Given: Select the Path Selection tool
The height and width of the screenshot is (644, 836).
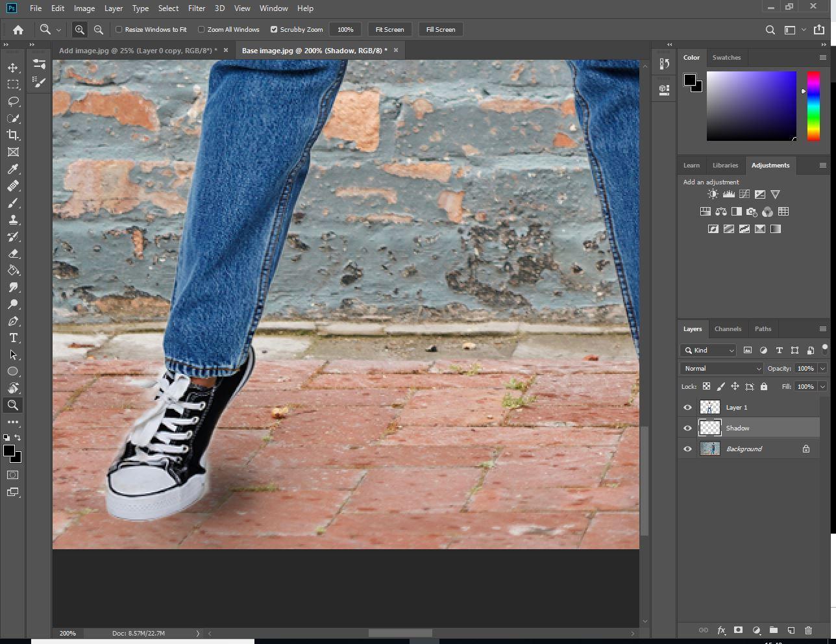Looking at the screenshot, I should click(x=13, y=354).
